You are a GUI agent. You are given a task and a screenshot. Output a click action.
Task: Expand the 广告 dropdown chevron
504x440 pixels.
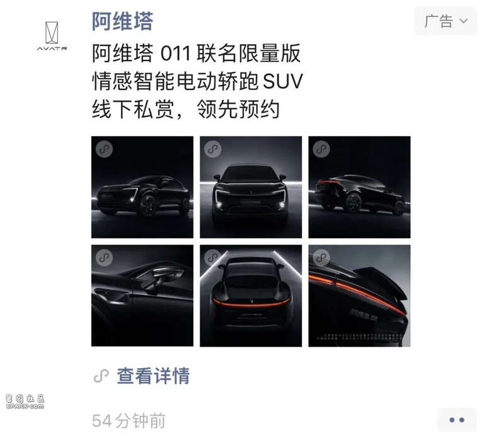464,21
